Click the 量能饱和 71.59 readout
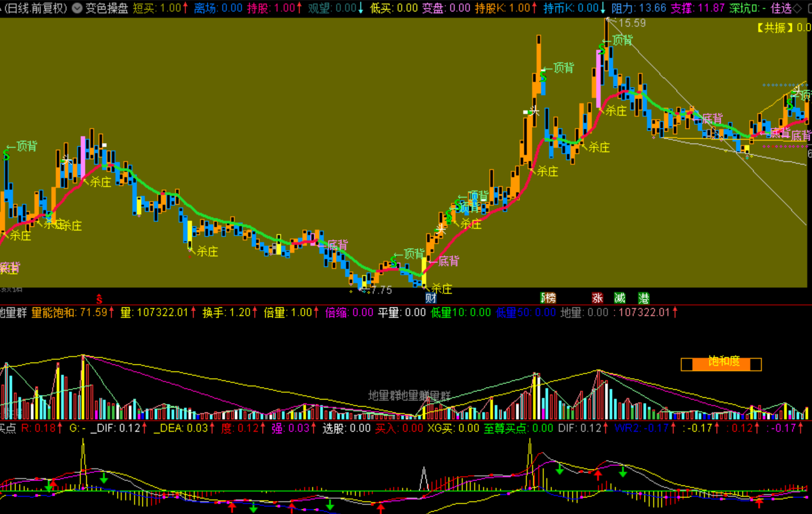Screen dimensions: 812x514 point(69,312)
